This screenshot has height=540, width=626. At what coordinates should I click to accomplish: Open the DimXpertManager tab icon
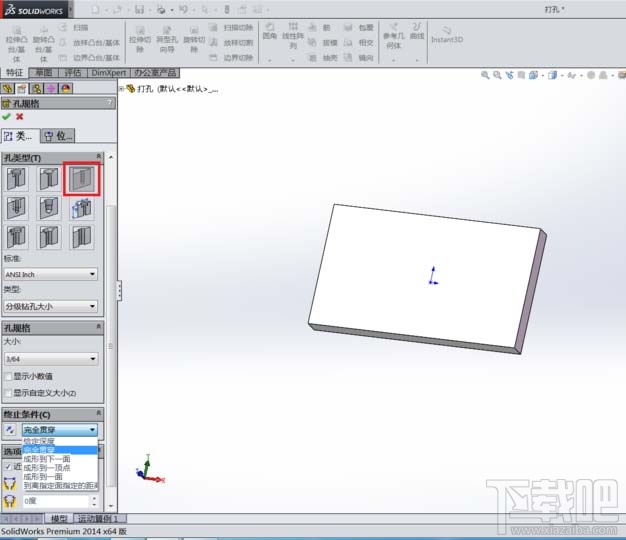pyautogui.click(x=51, y=88)
